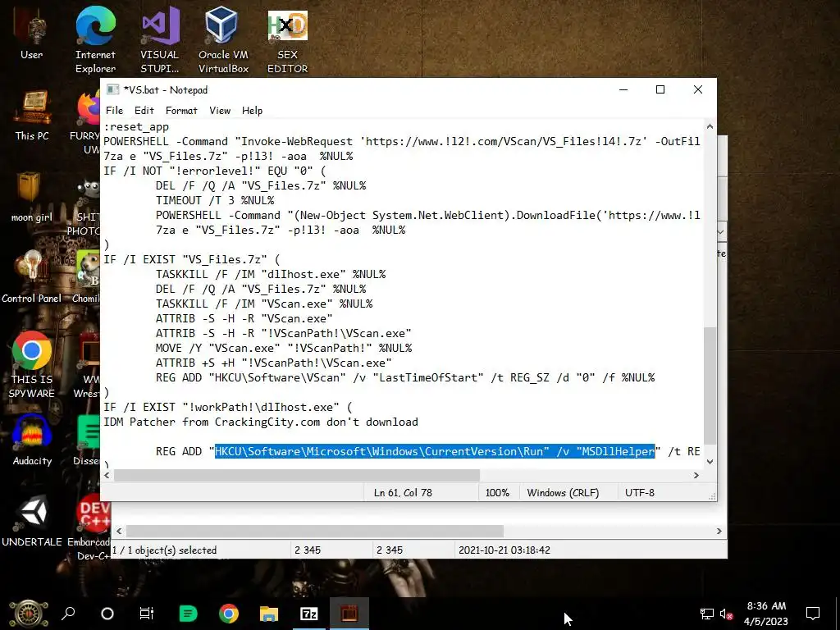Switch to 7-Zip on the taskbar
The image size is (840, 630).
(x=309, y=614)
